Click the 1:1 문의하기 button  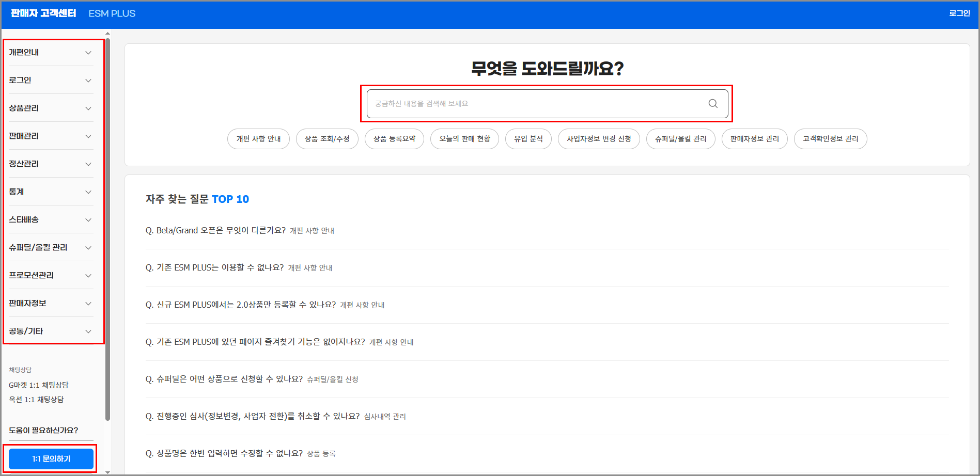[51, 459]
